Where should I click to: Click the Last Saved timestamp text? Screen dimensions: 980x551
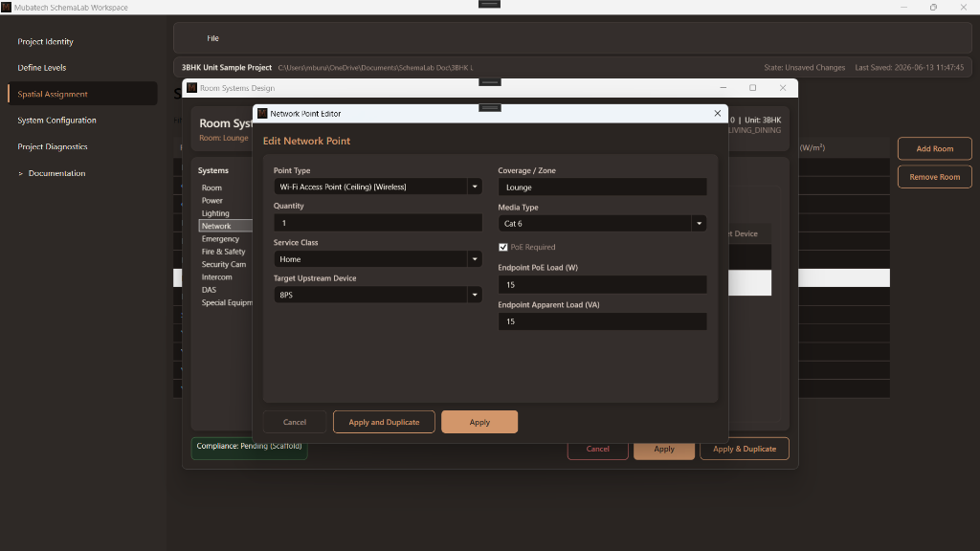tap(909, 68)
